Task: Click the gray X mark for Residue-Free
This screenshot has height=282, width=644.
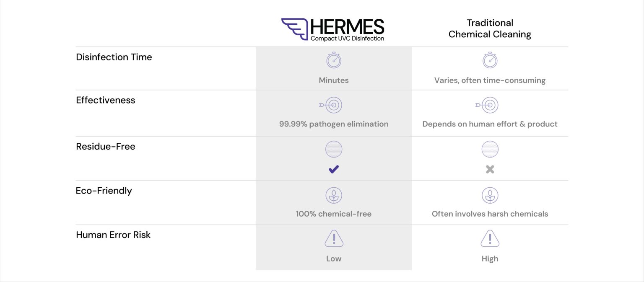Action: pos(490,169)
